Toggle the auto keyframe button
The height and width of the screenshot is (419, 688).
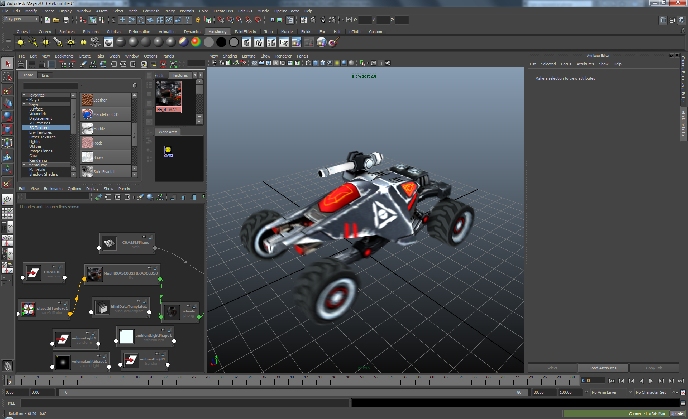tap(684, 392)
